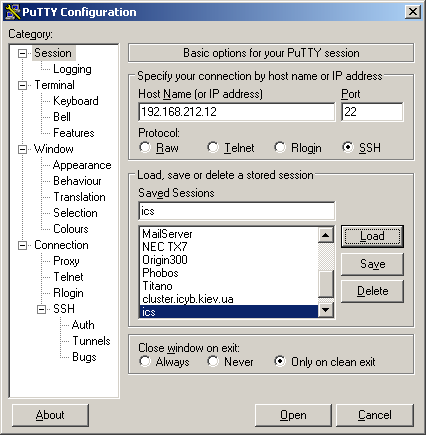This screenshot has width=426, height=435.
Task: Collapse the Terminal tree node
Action: coord(22,85)
